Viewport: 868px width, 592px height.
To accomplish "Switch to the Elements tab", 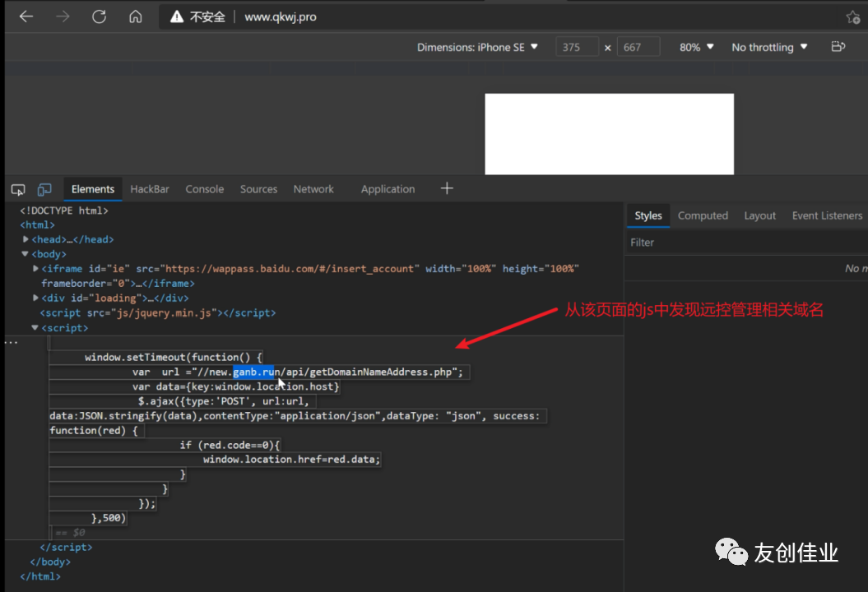I will coord(92,189).
